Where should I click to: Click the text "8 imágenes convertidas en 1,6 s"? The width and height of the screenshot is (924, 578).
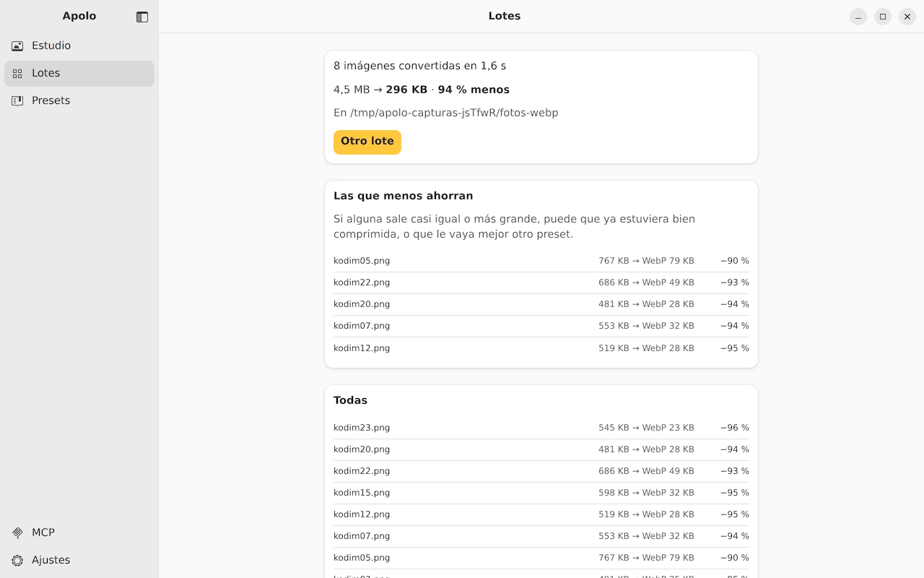pyautogui.click(x=419, y=66)
